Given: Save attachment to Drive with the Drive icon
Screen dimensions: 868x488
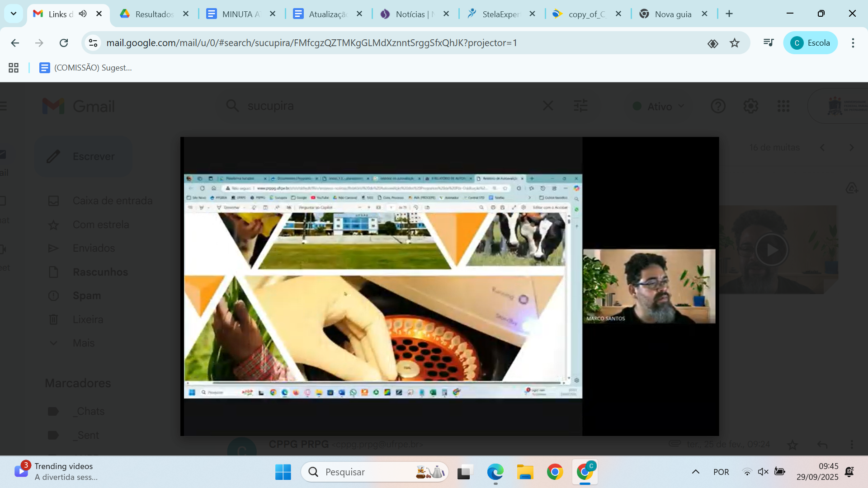Looking at the screenshot, I should tap(852, 188).
